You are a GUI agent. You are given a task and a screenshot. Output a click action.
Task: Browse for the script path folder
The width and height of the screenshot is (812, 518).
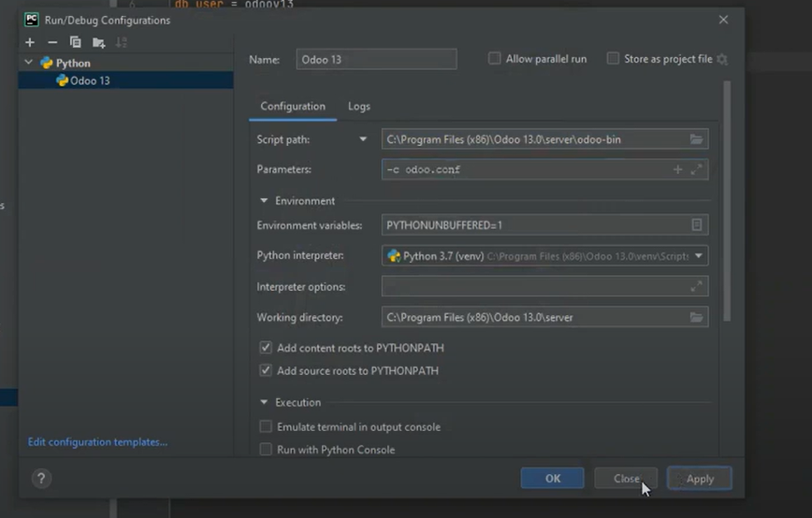pos(696,139)
